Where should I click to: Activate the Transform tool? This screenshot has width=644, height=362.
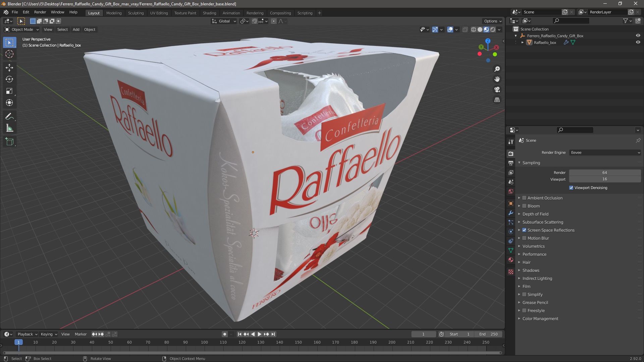9,103
